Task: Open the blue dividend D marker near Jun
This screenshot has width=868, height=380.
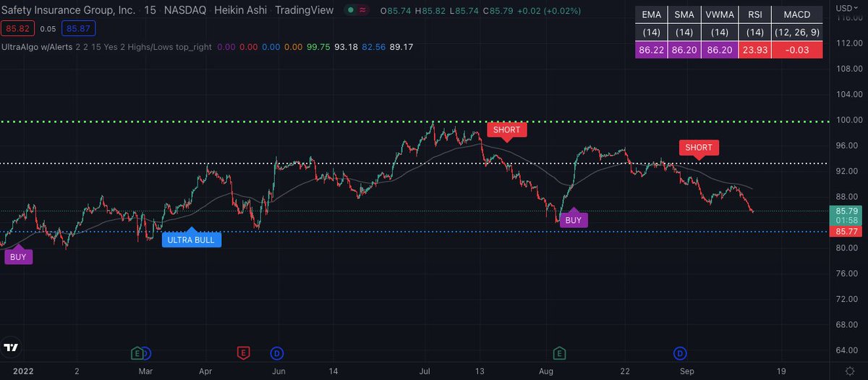Action: click(x=277, y=353)
